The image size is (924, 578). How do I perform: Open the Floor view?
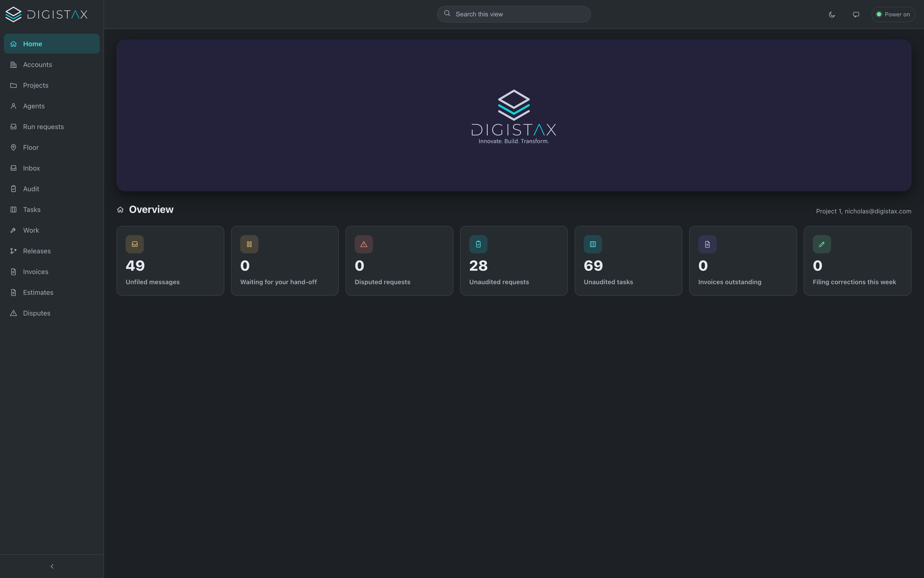(x=52, y=148)
